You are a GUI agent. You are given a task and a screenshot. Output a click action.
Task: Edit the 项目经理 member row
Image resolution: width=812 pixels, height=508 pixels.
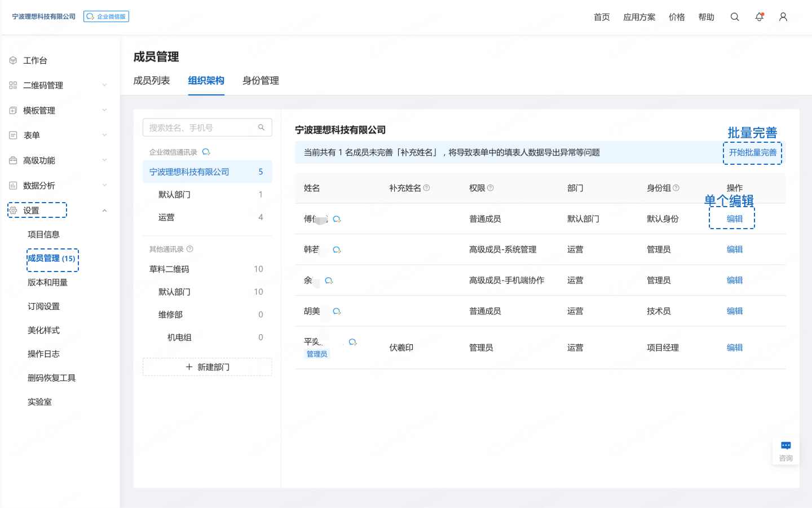(734, 348)
